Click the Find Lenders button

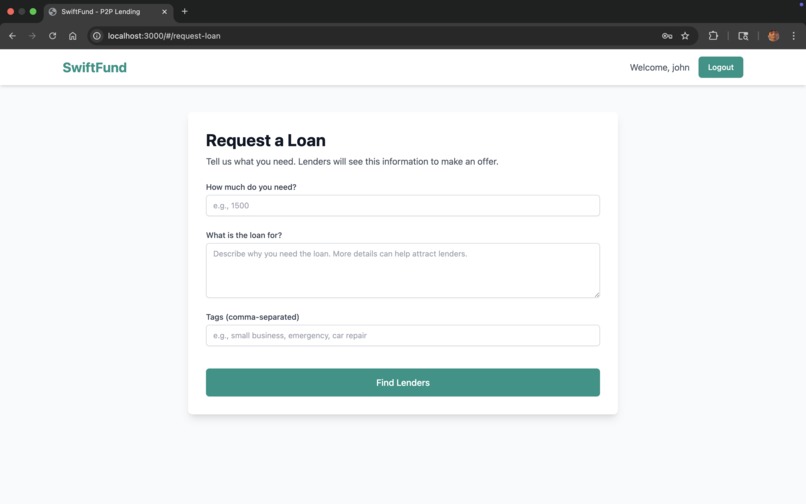pyautogui.click(x=402, y=383)
